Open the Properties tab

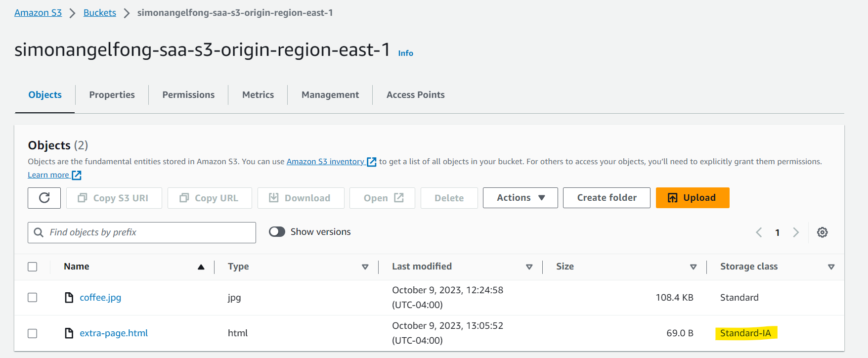click(x=112, y=95)
